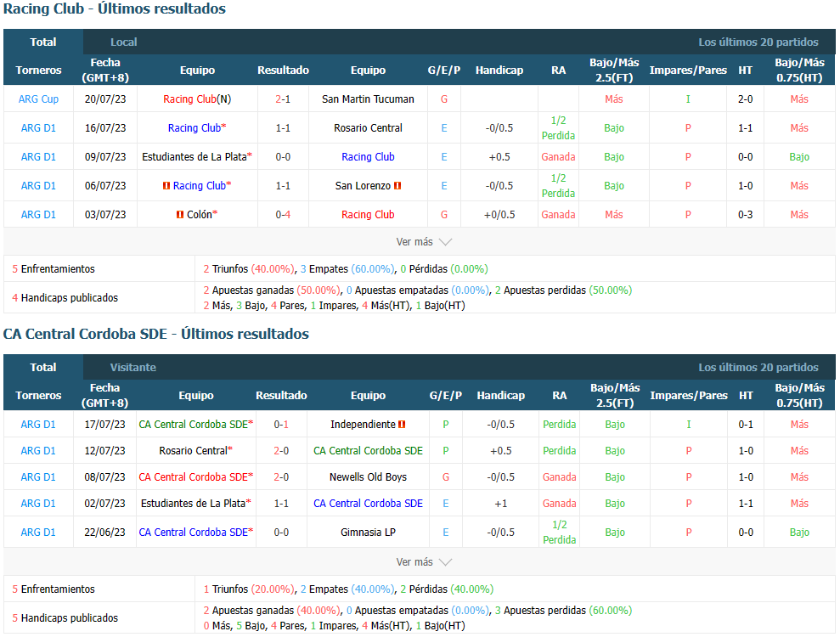
Task: Click the Impares/Pares header in Central Cordoba table
Action: click(689, 396)
